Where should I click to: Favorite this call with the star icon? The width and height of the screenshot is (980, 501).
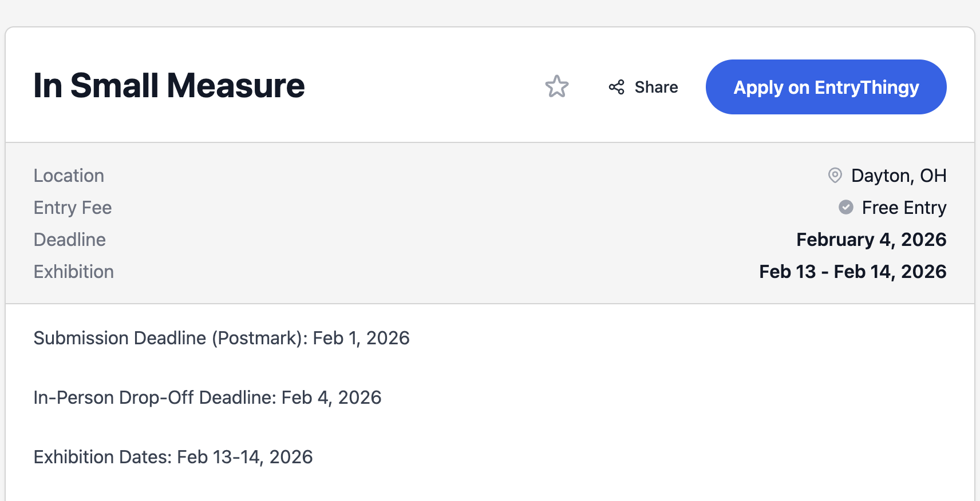556,87
